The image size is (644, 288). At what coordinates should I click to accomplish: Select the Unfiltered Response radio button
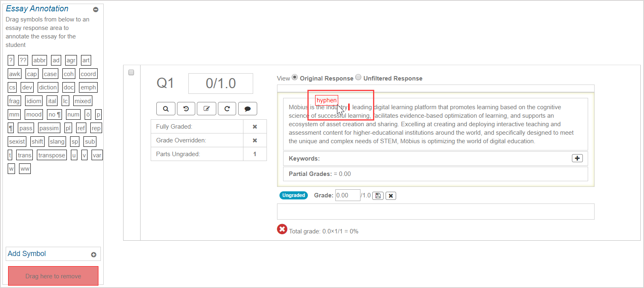point(358,77)
